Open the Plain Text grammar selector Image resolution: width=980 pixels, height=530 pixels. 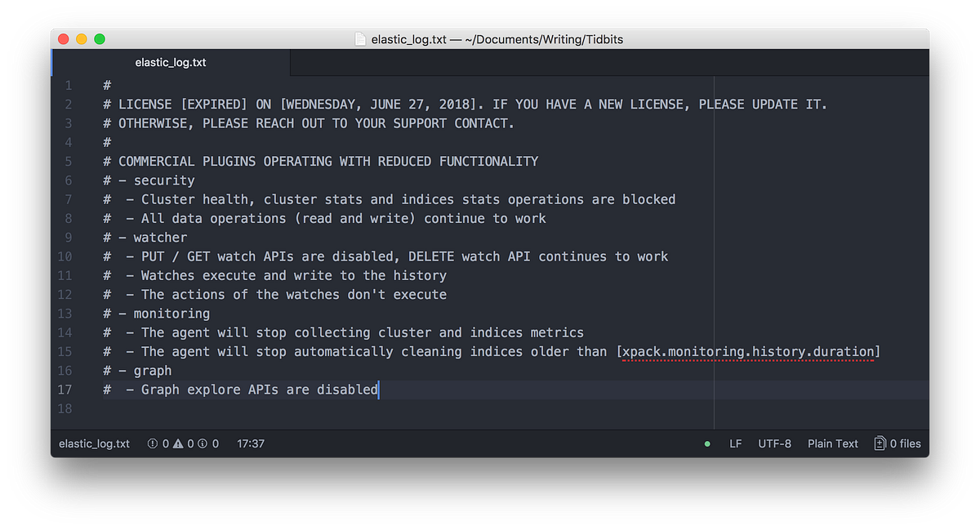(832, 443)
